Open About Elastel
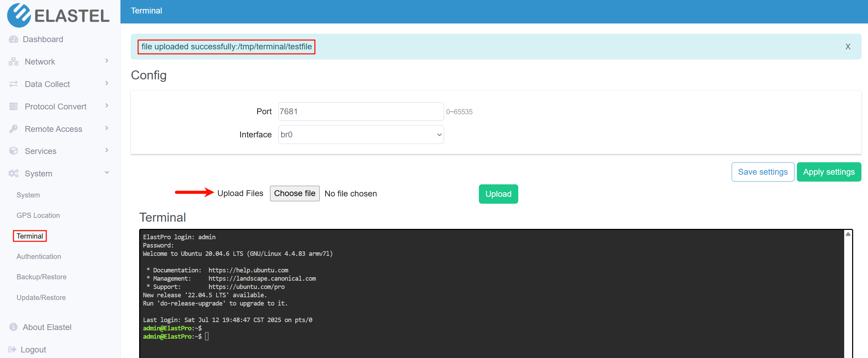This screenshot has height=358, width=868. 47,327
